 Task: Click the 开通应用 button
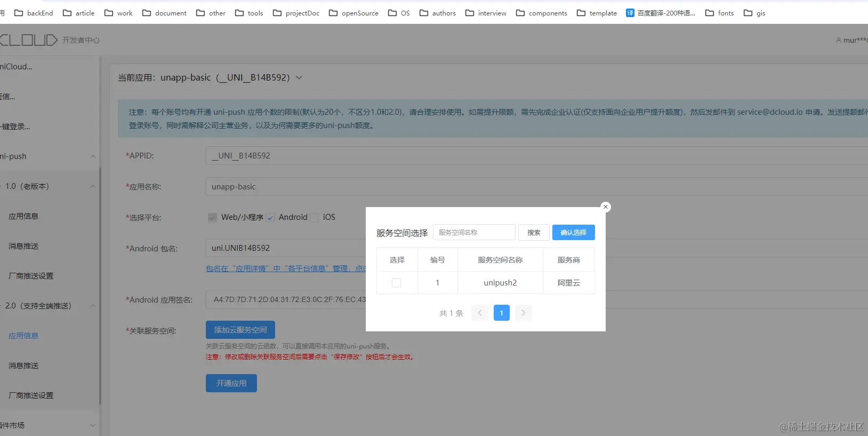(231, 383)
